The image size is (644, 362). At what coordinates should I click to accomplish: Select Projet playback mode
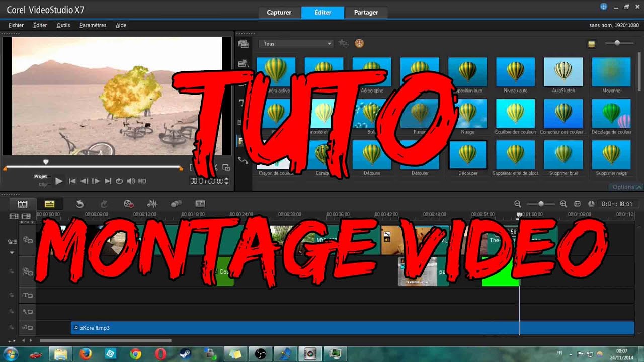click(41, 176)
